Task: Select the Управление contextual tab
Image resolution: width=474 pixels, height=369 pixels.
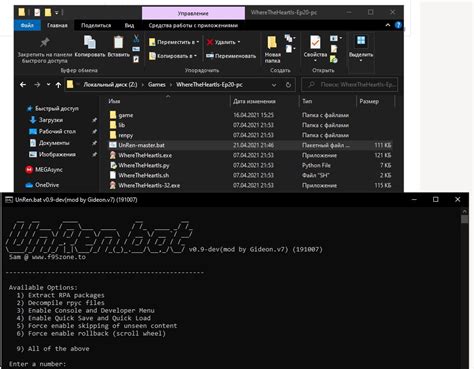Action: point(193,13)
